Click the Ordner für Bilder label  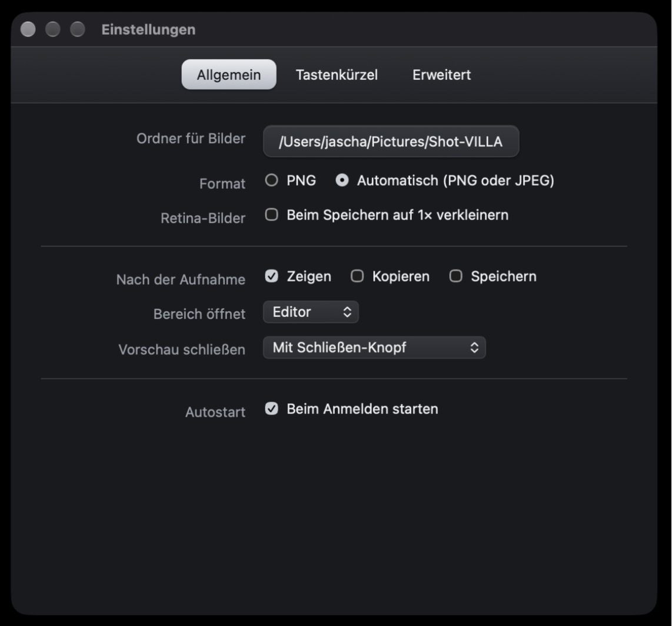[191, 138]
